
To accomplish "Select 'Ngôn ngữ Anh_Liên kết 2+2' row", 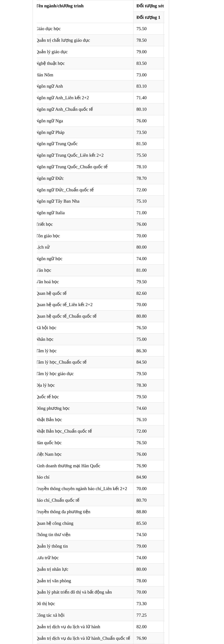I will pyautogui.click(x=100, y=98).
